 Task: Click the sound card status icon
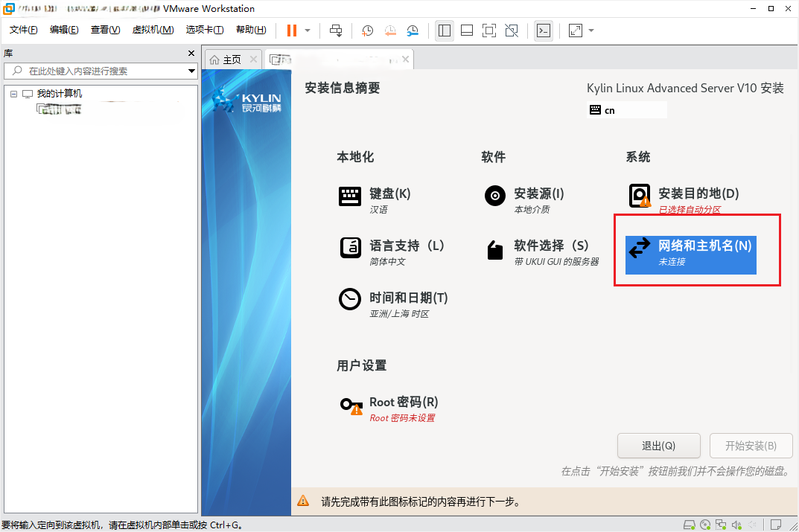737,525
